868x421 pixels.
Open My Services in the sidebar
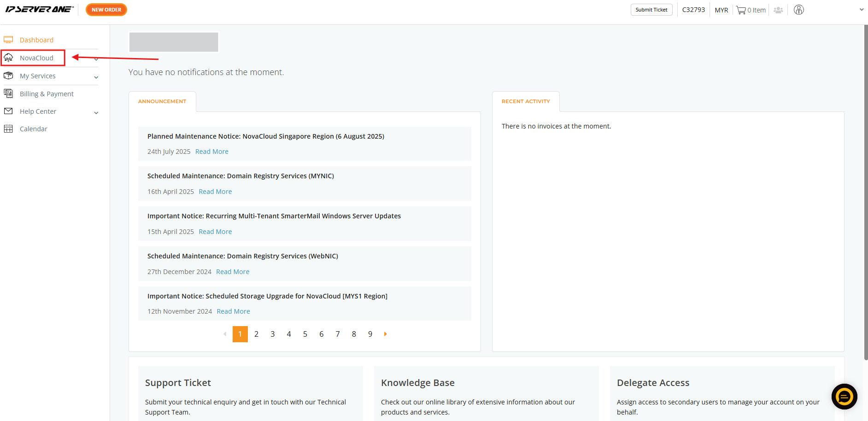pyautogui.click(x=38, y=76)
